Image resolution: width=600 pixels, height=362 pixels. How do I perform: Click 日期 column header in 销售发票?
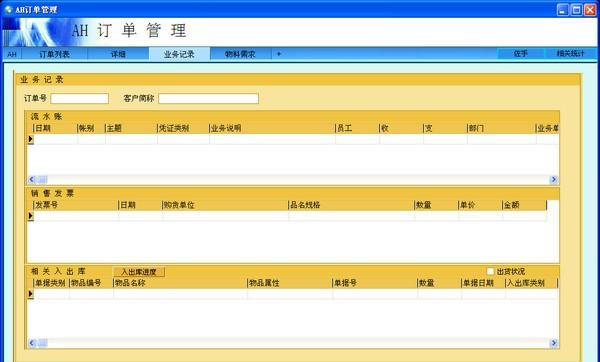[140, 205]
